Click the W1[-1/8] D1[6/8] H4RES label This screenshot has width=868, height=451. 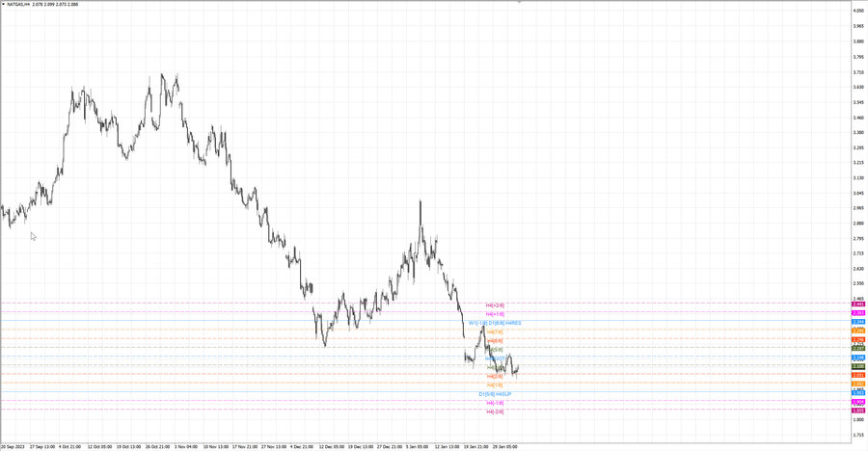[x=495, y=323]
